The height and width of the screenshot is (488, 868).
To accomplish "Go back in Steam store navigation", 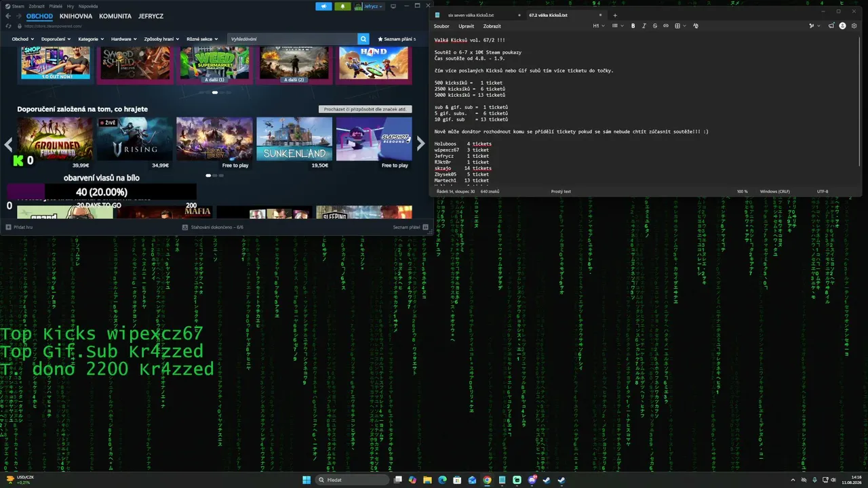I will [x=8, y=16].
